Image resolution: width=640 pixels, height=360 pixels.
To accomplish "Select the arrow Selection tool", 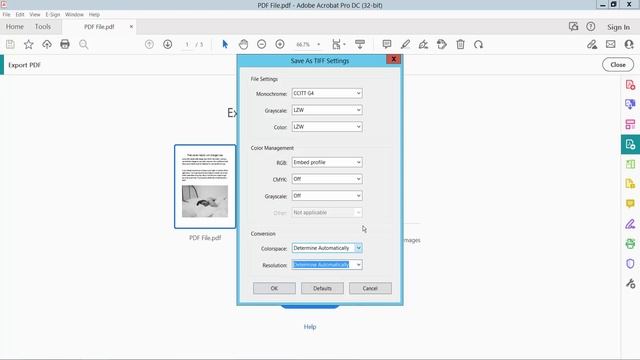I will pyautogui.click(x=225, y=44).
